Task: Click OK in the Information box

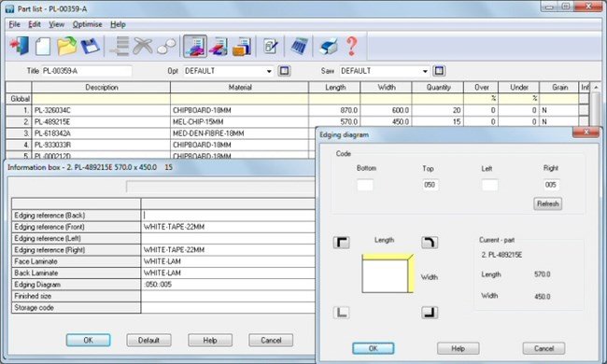Action: point(89,340)
